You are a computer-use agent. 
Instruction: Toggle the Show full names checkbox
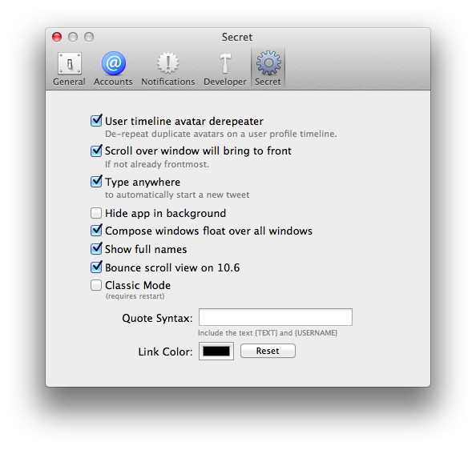click(x=96, y=249)
